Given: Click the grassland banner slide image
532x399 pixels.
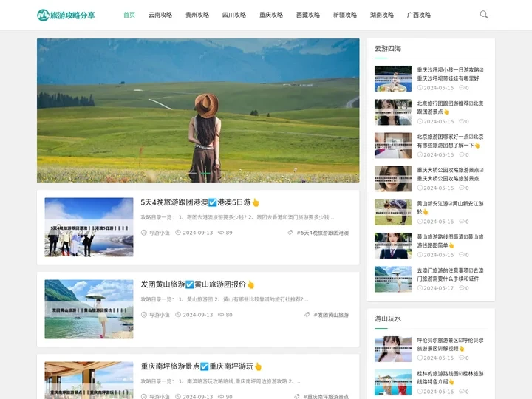Looking at the screenshot, I should [198, 110].
